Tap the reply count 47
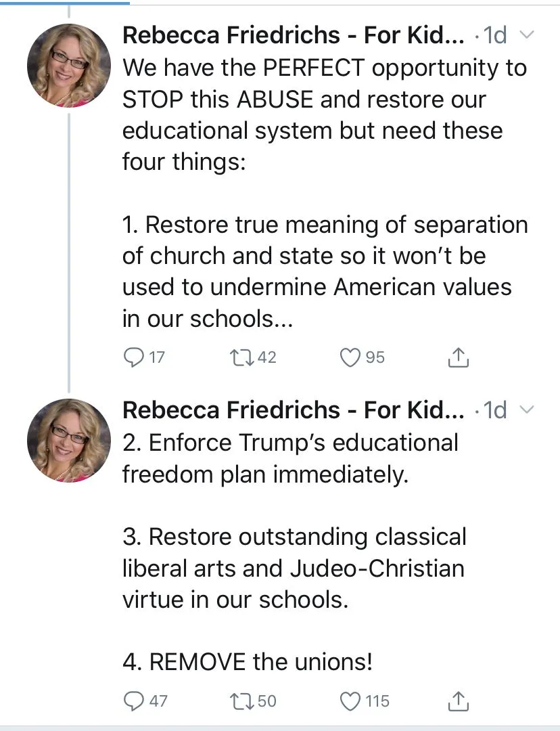Screen dimensions: 560x731 pos(158,701)
